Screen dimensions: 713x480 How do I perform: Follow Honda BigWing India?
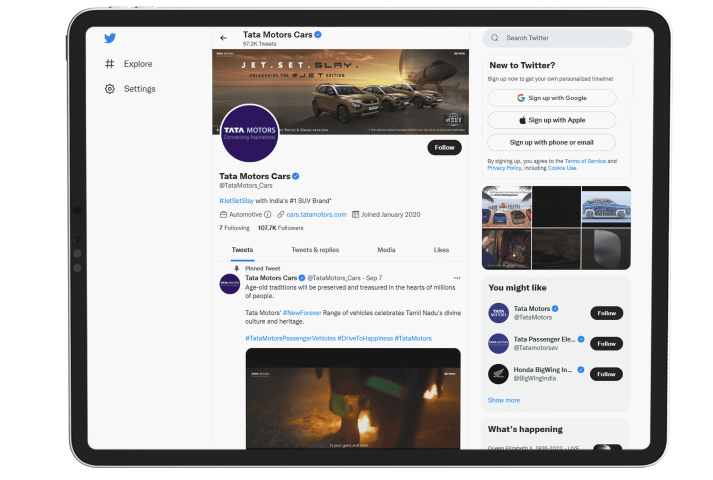(x=607, y=374)
